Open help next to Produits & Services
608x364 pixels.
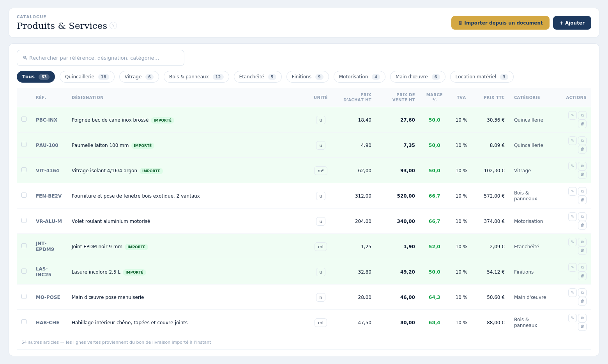pyautogui.click(x=113, y=26)
